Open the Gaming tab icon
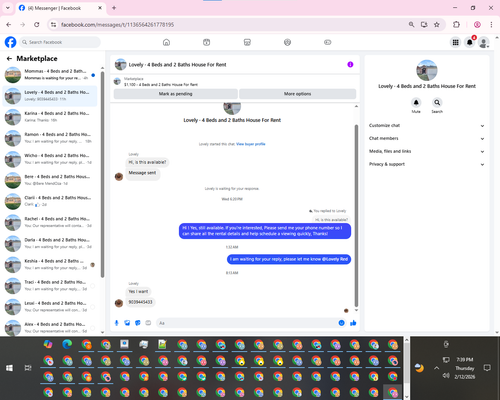Viewport: 500px width, 400px height. coord(328,42)
